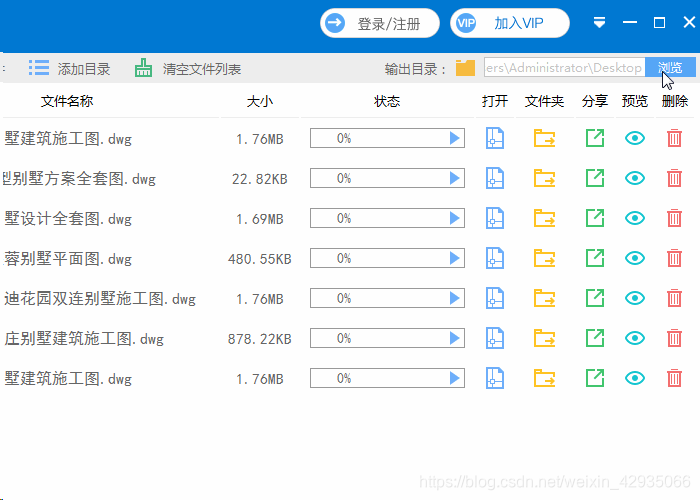Click 大小 column header
Screen dimensions: 700x500
(260, 101)
